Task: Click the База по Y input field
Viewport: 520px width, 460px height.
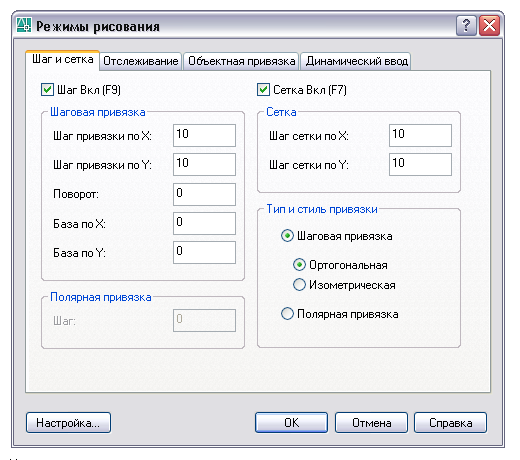Action: click(x=204, y=252)
